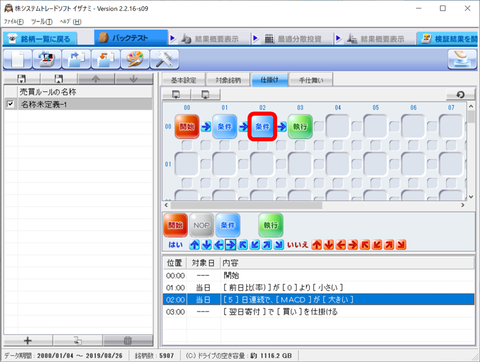Click the import folder icon with orange arrow
480x362 pixels.
(106, 59)
